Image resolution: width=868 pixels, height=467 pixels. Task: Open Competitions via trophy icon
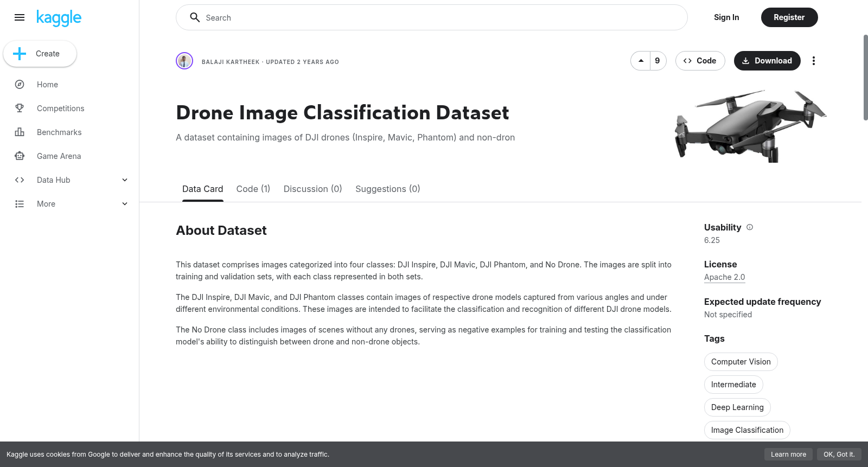click(x=20, y=108)
